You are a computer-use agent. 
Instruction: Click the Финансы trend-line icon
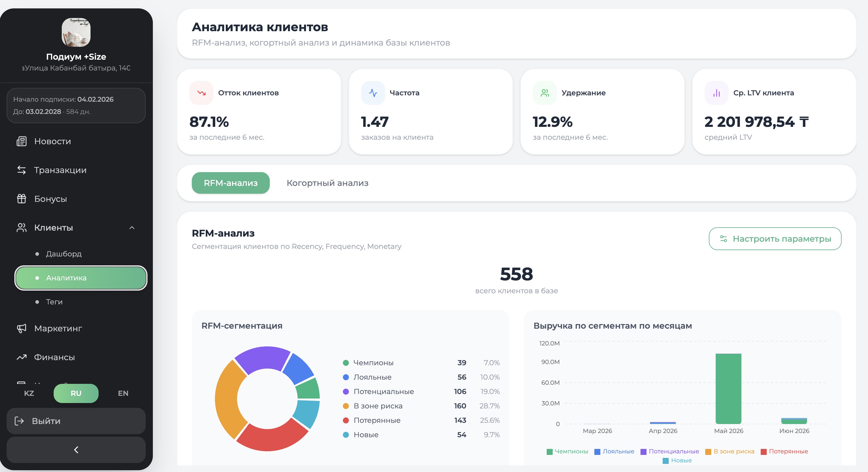pos(22,357)
